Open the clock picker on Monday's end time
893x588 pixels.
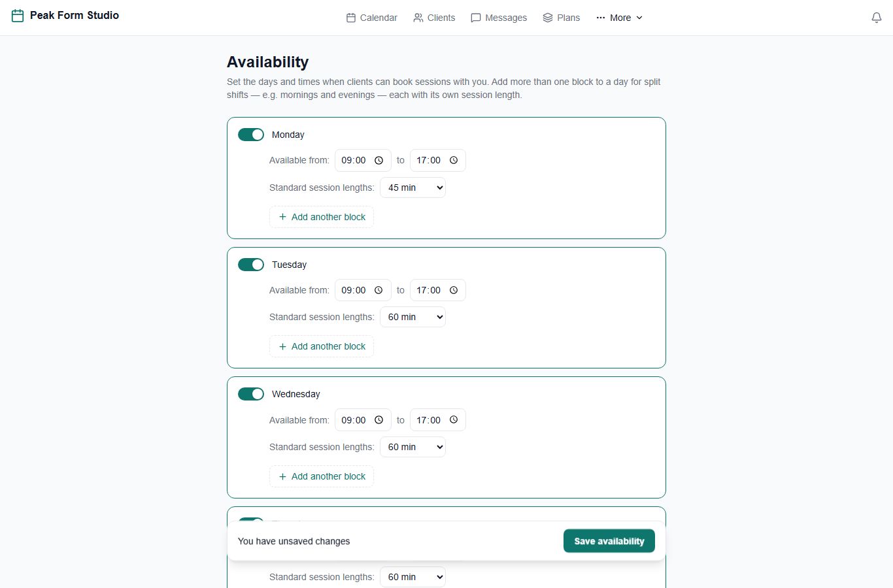[x=454, y=160]
